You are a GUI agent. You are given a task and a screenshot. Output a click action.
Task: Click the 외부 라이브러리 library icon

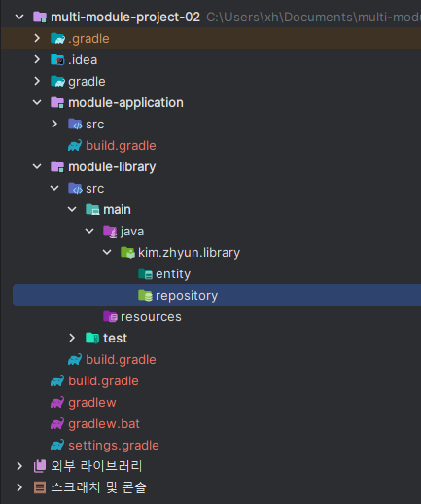click(x=40, y=466)
